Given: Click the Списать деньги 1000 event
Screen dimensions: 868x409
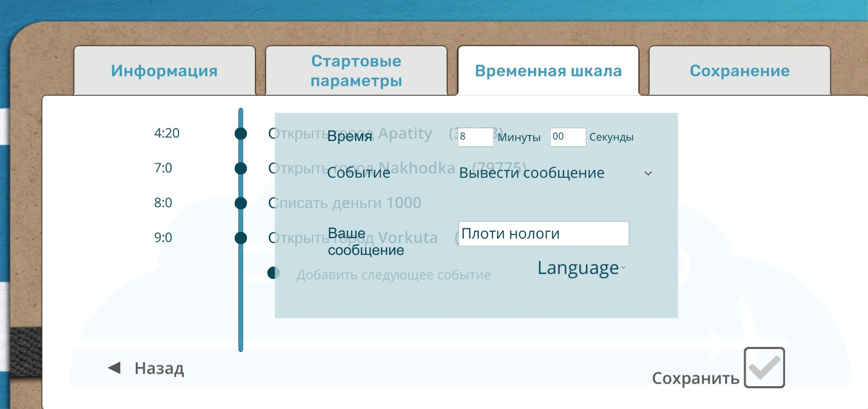Looking at the screenshot, I should 345,203.
